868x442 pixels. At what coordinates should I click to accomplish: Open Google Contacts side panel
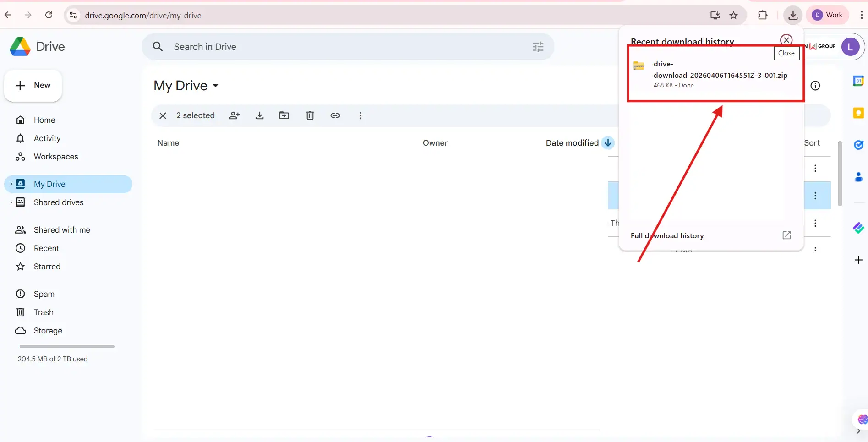(859, 177)
